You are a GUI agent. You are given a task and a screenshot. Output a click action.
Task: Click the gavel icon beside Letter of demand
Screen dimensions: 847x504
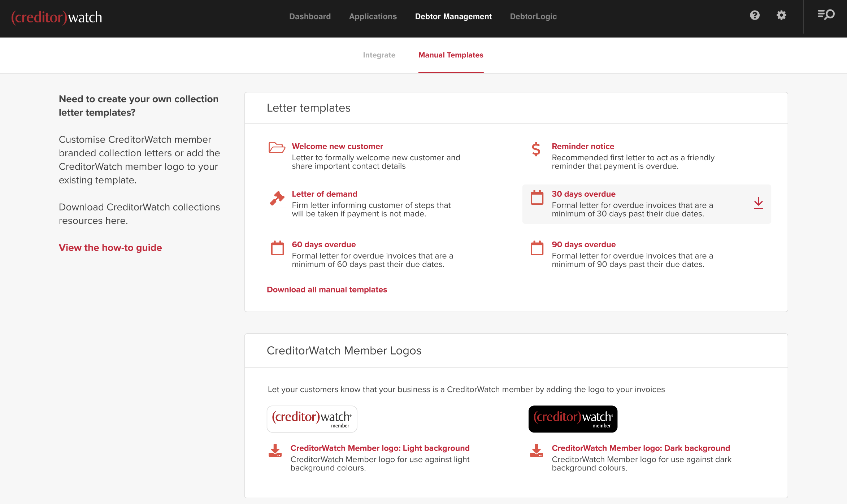(277, 198)
